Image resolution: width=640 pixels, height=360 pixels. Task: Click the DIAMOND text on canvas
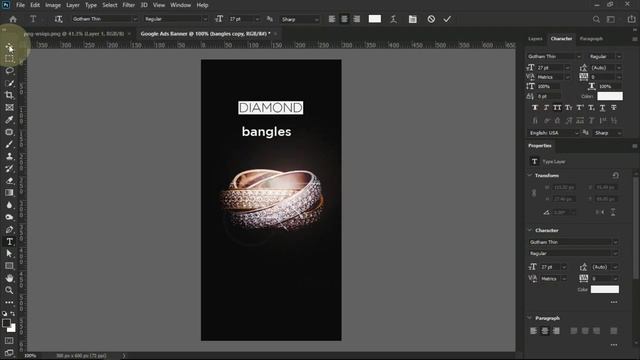[271, 108]
